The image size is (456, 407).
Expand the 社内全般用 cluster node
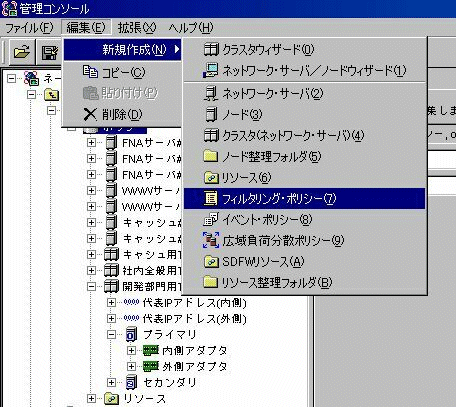tap(91, 271)
